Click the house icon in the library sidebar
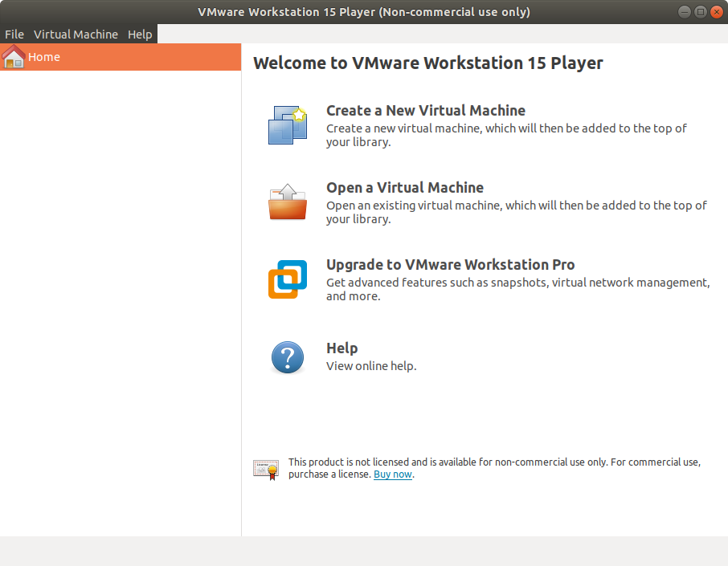This screenshot has width=728, height=566. [14, 57]
